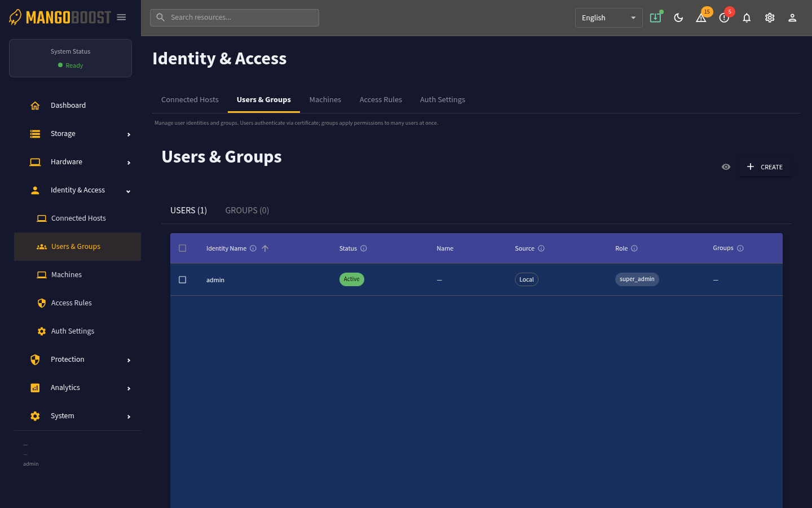Click info icon beside Identity Name header
The image size is (812, 508).
pyautogui.click(x=253, y=248)
